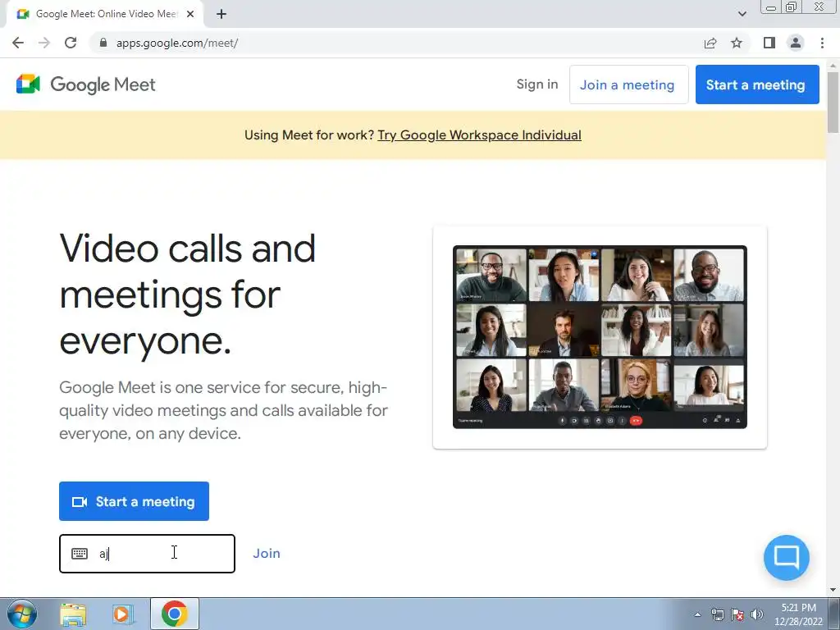Viewport: 840px width, 630px height.
Task: Open the Chrome profile avatar icon
Action: pos(796,43)
